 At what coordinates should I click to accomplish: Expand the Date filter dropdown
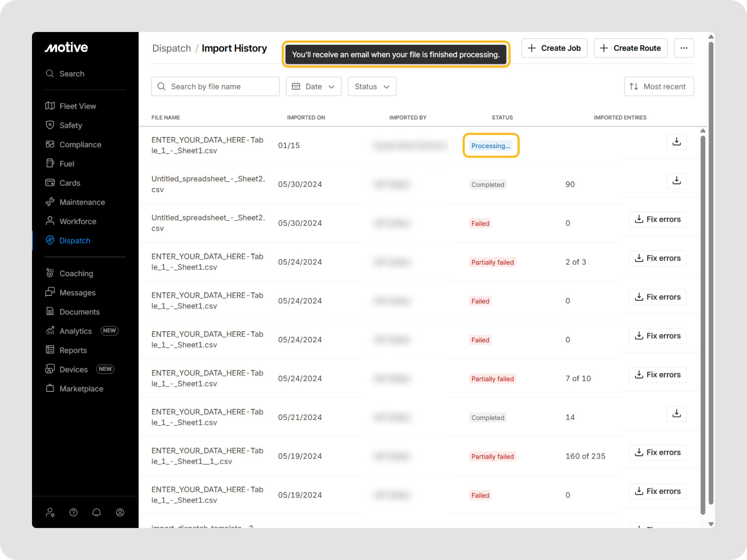pyautogui.click(x=313, y=86)
